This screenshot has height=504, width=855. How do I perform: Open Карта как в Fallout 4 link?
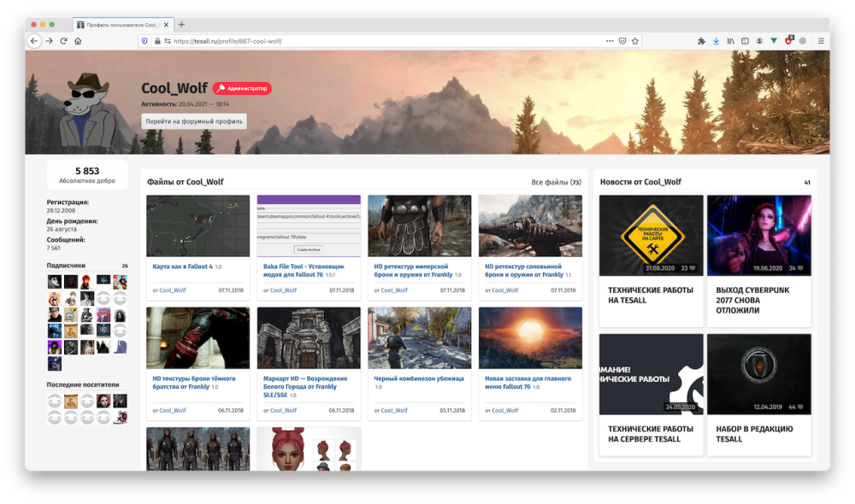point(183,267)
